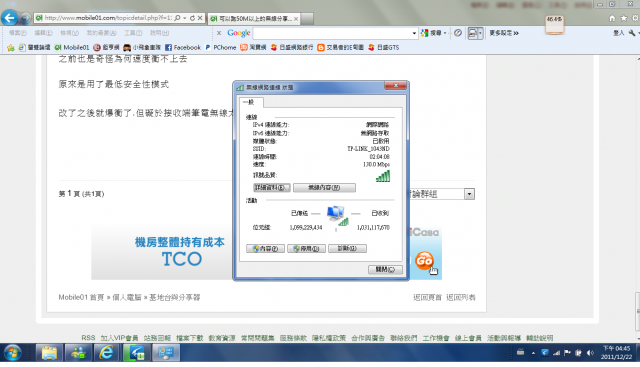Click the browser forward arrow

pos(25,18)
